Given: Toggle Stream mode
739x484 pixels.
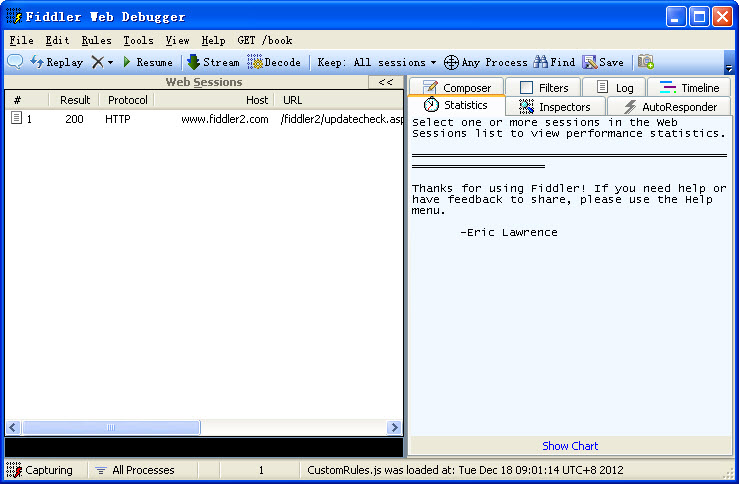Looking at the screenshot, I should [x=213, y=62].
